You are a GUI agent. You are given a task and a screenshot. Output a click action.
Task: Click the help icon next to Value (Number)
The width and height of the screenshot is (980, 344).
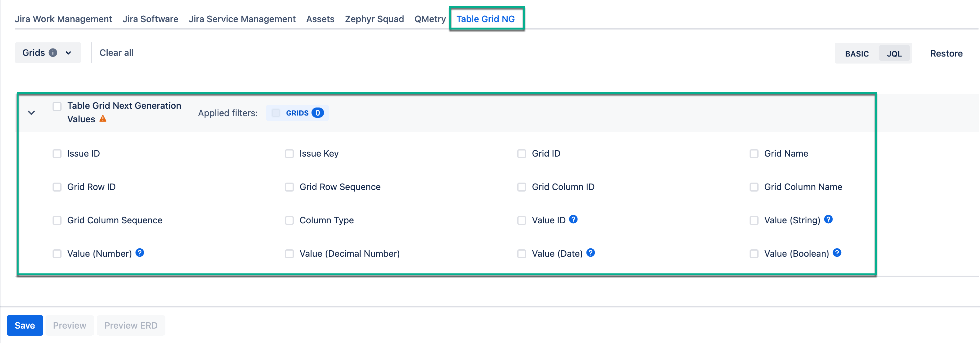[x=140, y=253]
